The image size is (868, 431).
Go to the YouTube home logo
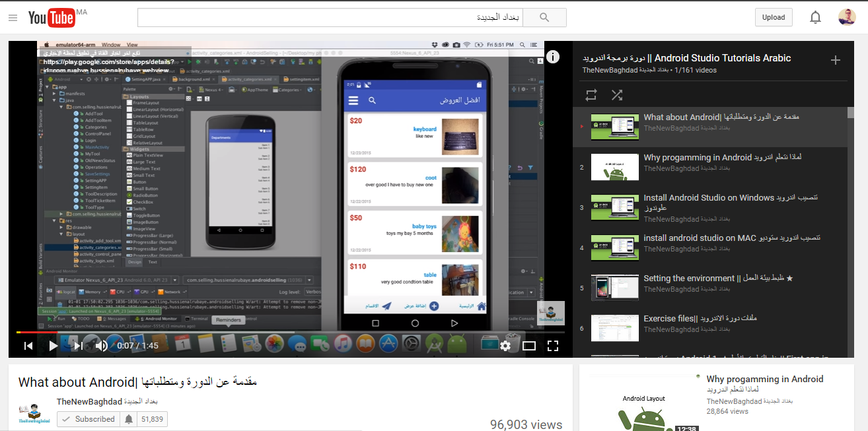pos(52,18)
